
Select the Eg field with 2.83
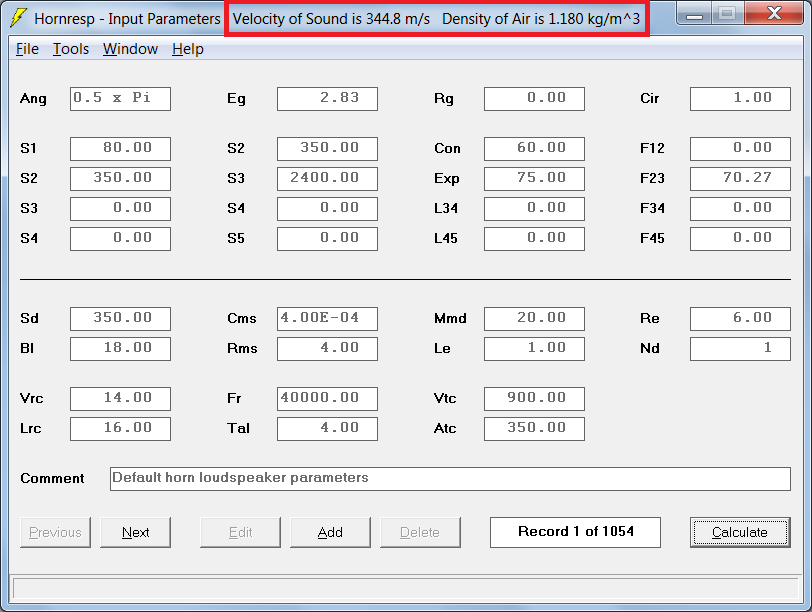(x=327, y=99)
